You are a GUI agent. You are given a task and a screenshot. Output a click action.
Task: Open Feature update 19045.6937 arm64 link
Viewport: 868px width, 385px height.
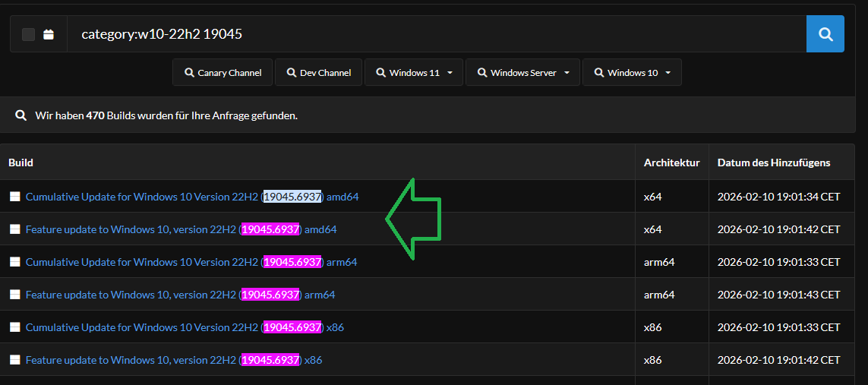click(180, 295)
